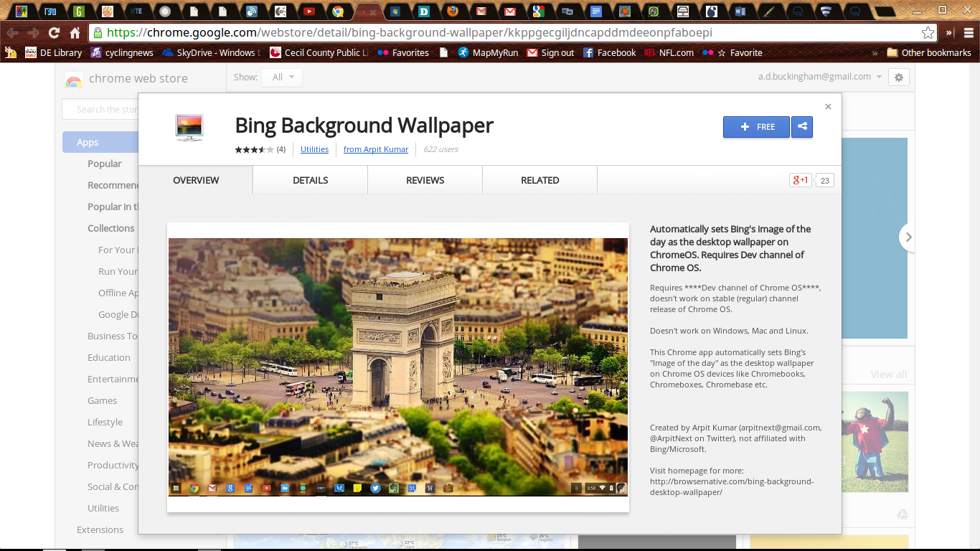Switch to the REVIEWS tab
The height and width of the screenshot is (551, 980).
[425, 180]
